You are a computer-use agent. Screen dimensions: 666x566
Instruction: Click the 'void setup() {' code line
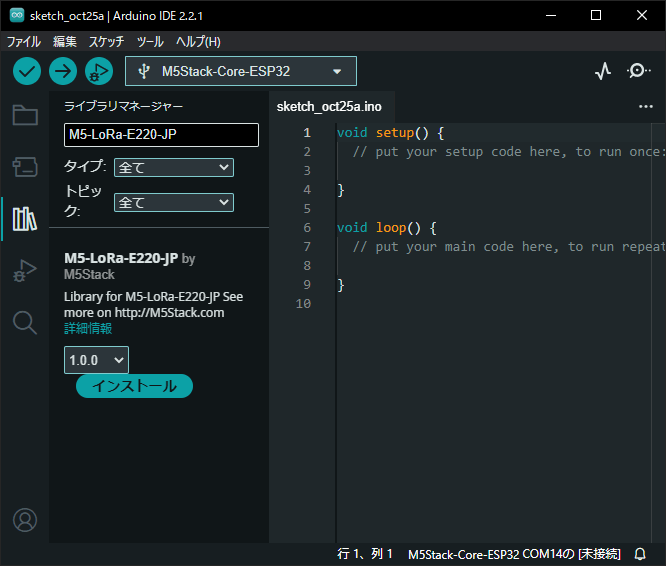tap(390, 133)
